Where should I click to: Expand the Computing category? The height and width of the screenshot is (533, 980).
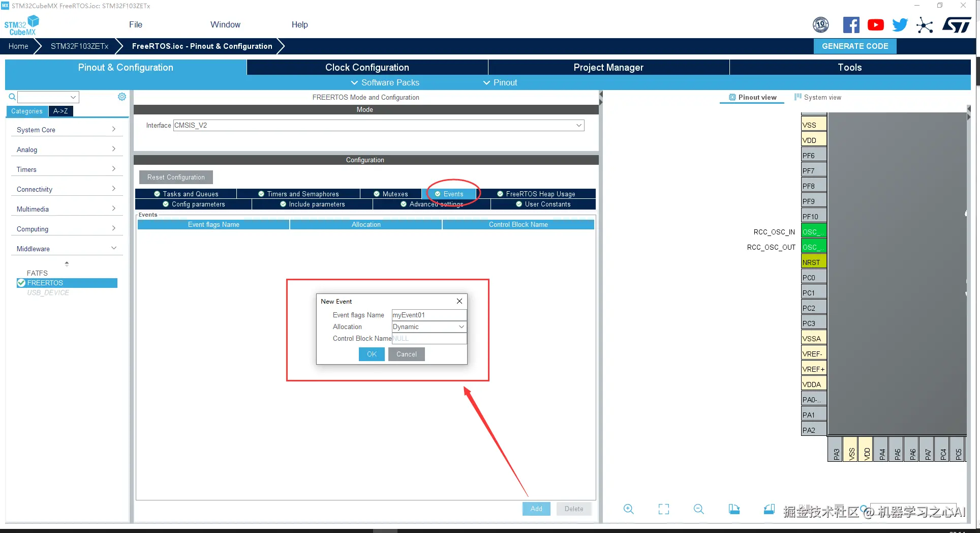coord(67,229)
